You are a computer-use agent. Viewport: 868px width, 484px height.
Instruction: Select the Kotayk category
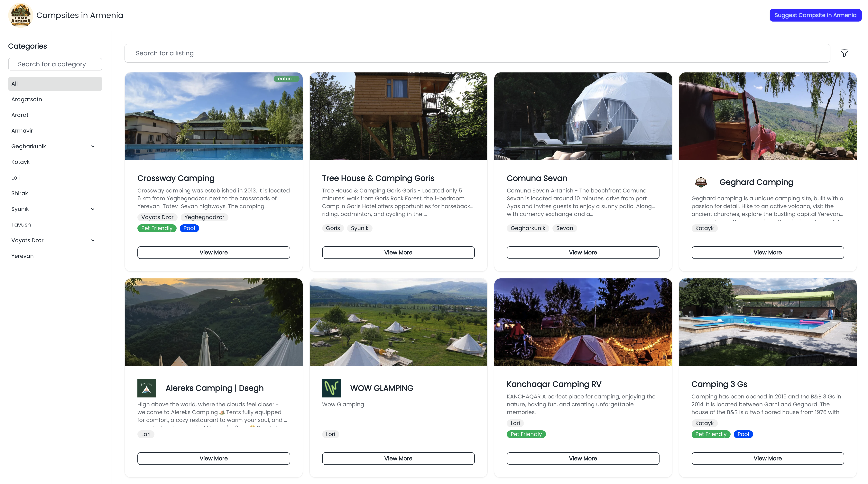21,162
